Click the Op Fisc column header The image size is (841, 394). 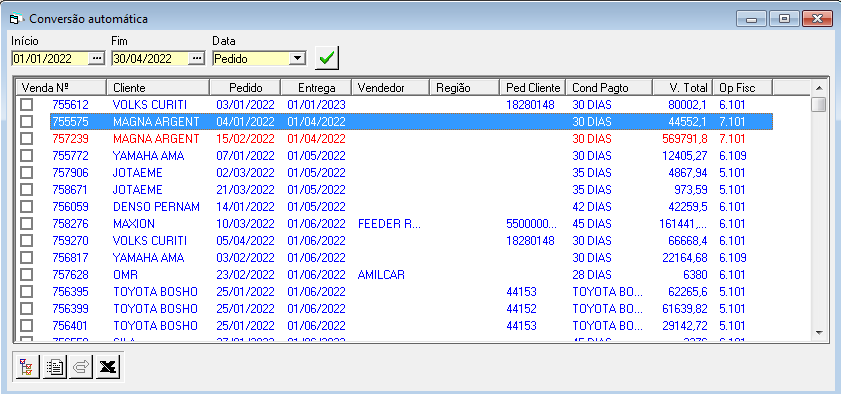742,87
